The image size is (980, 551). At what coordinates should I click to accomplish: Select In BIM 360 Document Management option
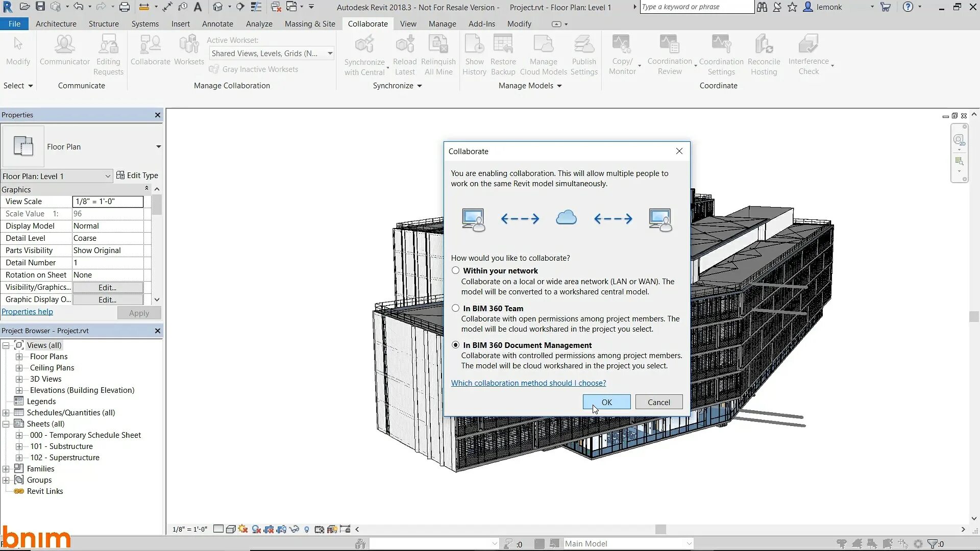[x=455, y=345]
